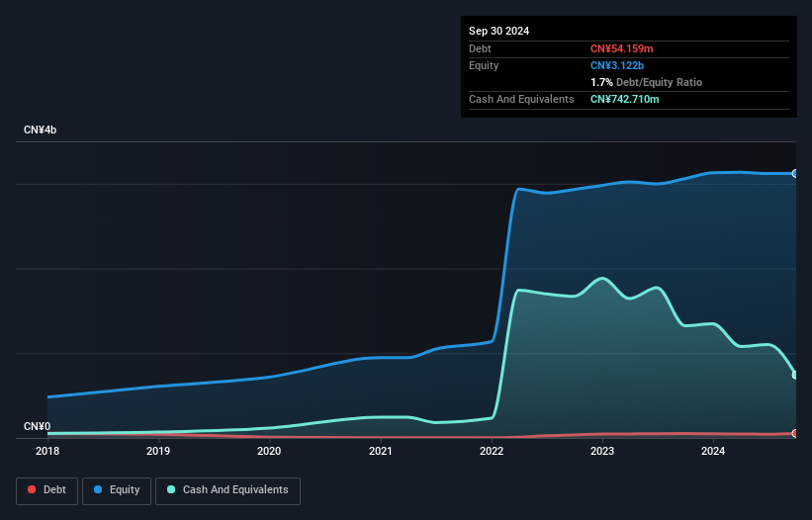Image resolution: width=812 pixels, height=520 pixels.
Task: Click the 2018 x-axis label
Action: pyautogui.click(x=47, y=451)
